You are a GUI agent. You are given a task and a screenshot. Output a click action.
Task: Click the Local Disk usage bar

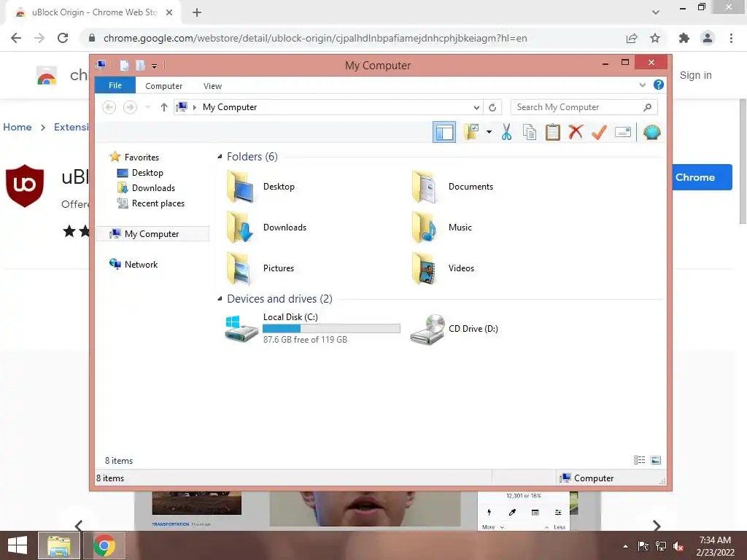pyautogui.click(x=331, y=329)
